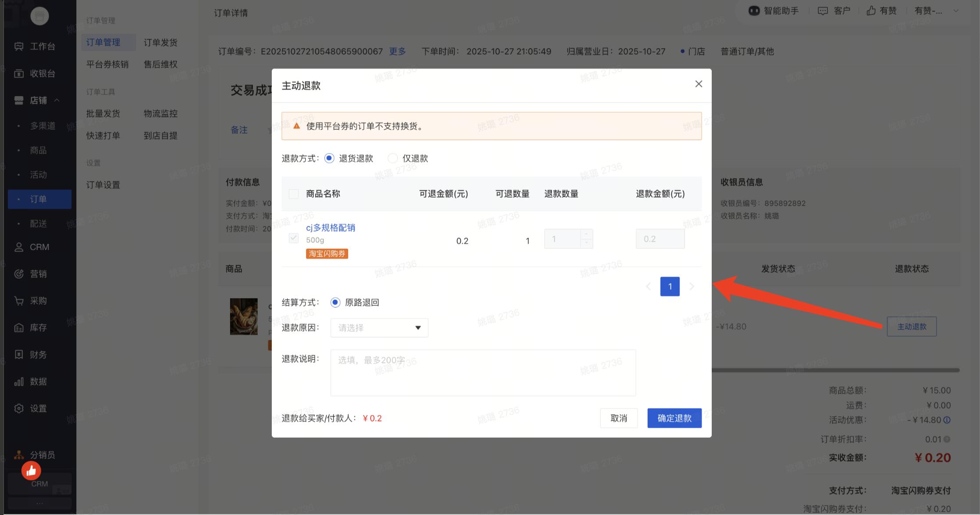The width and height of the screenshot is (980, 515).
Task: Toggle the product list header checkbox
Action: point(293,193)
